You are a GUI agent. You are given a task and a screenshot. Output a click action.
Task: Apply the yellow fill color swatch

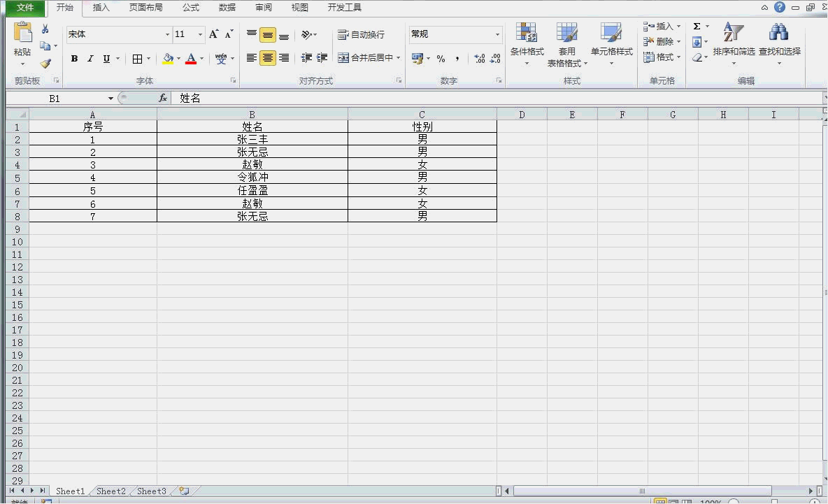168,59
